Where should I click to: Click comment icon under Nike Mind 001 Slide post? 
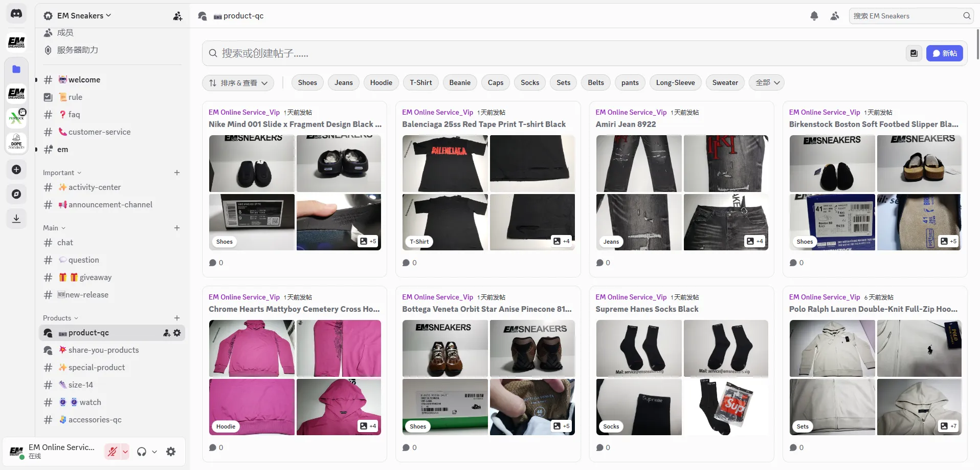click(x=213, y=263)
